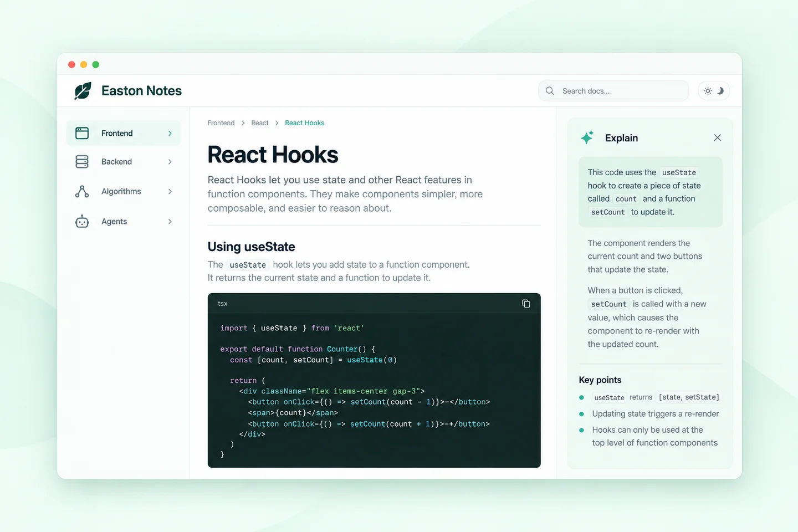Expand the Agents section chevron
Image resolution: width=798 pixels, height=532 pixels.
(170, 222)
